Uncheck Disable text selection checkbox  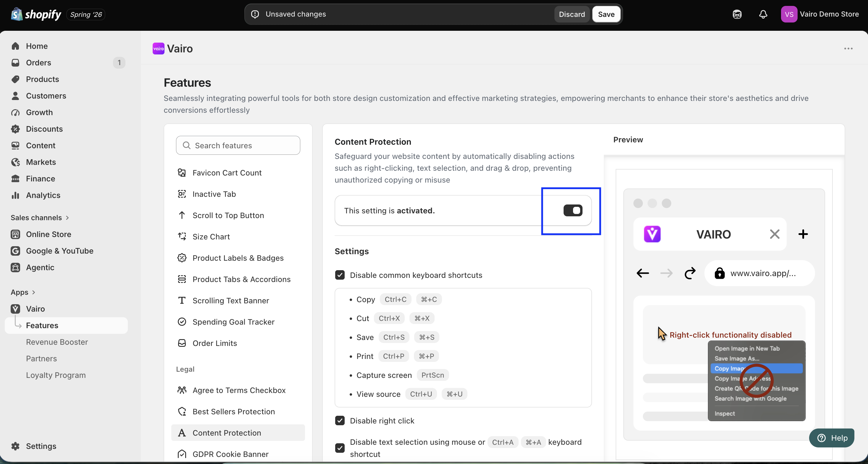point(340,448)
